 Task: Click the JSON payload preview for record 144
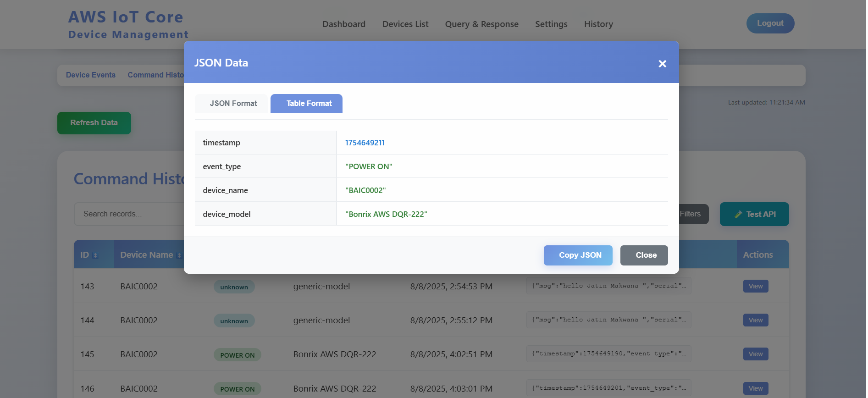click(x=608, y=320)
